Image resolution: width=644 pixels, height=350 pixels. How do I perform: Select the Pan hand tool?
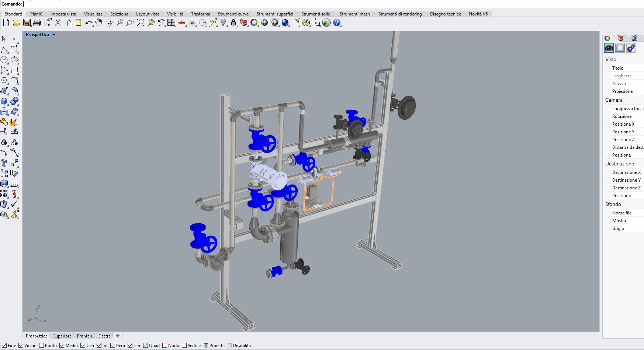tap(99, 23)
